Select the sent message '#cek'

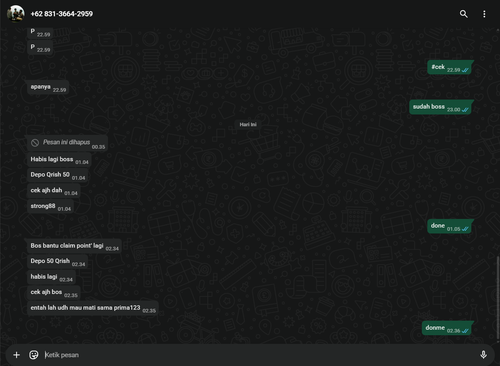click(450, 67)
